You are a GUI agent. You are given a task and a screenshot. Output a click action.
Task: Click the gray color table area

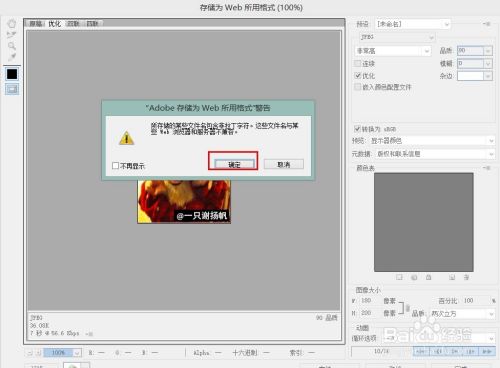[x=424, y=222]
